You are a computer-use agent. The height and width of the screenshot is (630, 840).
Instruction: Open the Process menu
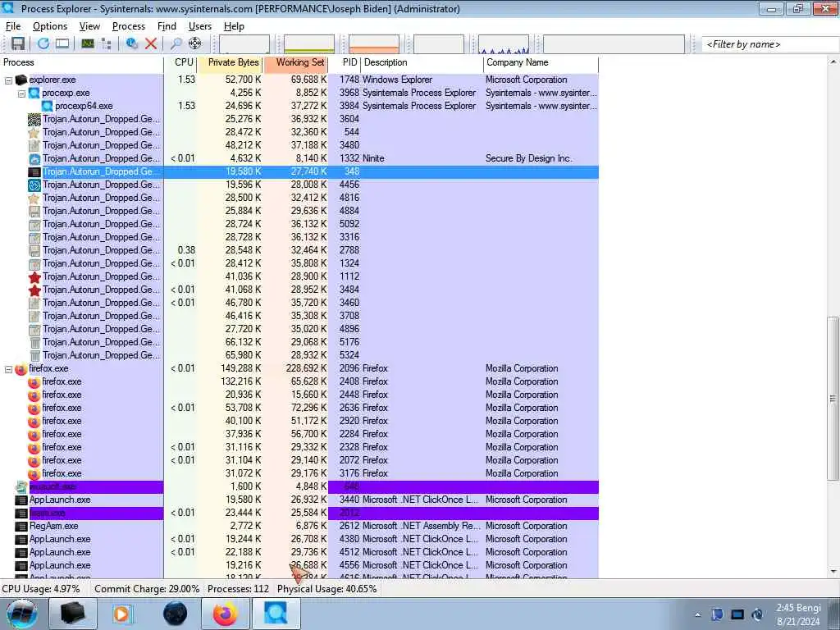pyautogui.click(x=129, y=26)
